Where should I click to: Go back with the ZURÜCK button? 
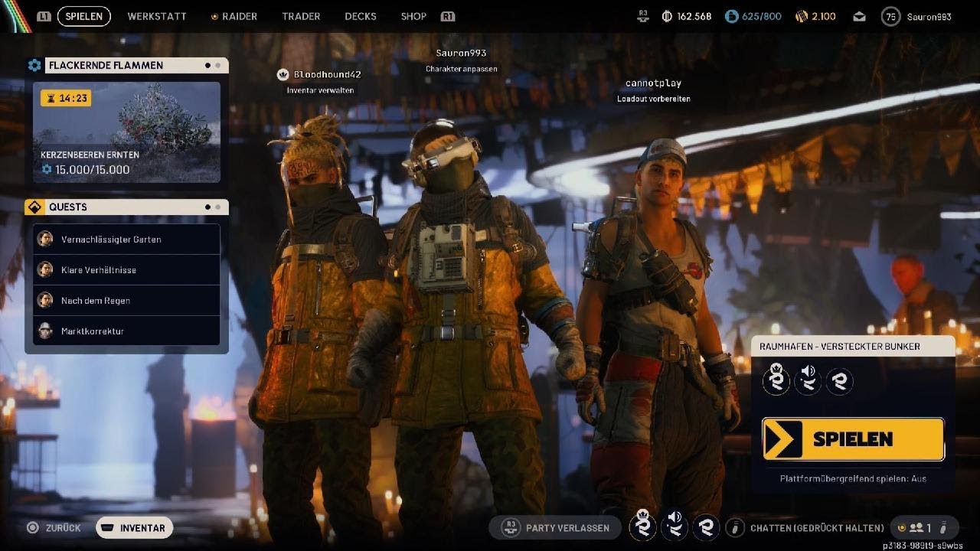pos(54,527)
